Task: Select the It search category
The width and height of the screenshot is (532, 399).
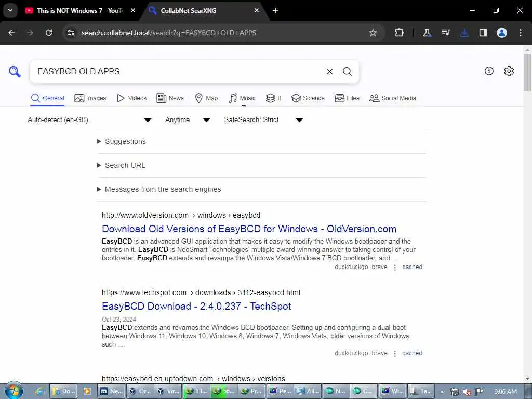Action: click(x=273, y=98)
